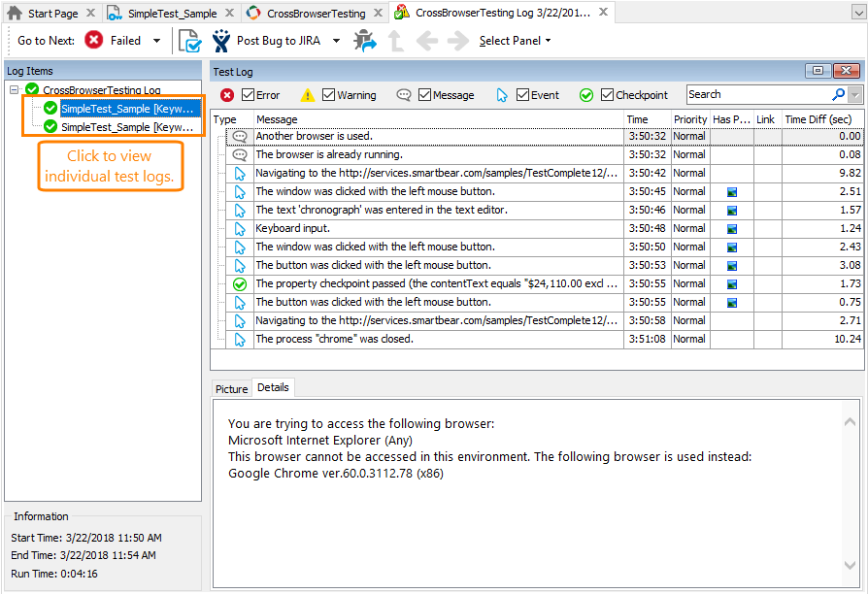The width and height of the screenshot is (868, 594).
Task: Click the back arrow toolbar icon
Action: click(427, 41)
